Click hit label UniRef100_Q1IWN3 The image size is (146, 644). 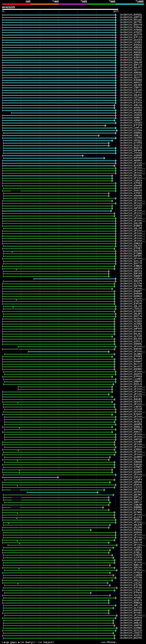pyautogui.click(x=131, y=354)
